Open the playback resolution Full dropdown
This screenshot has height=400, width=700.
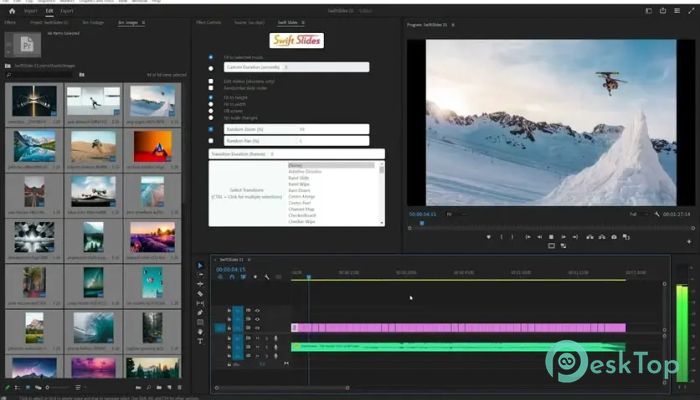click(638, 214)
